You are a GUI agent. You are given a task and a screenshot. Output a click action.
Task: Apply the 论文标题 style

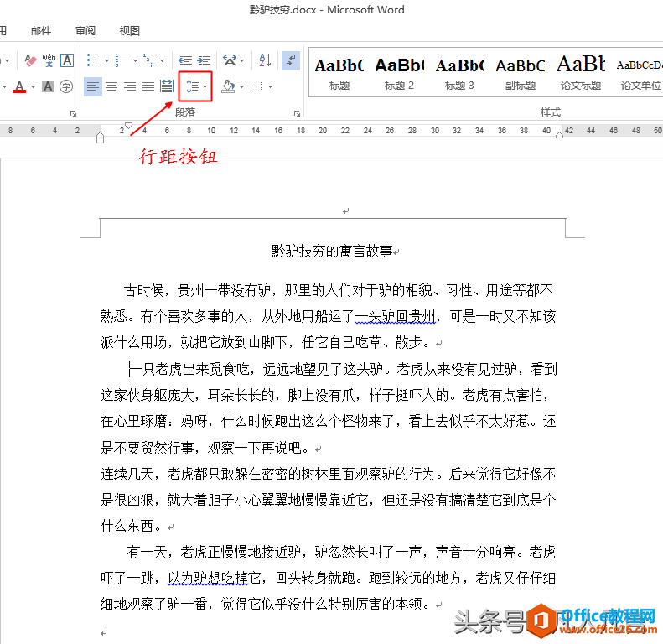[x=581, y=74]
